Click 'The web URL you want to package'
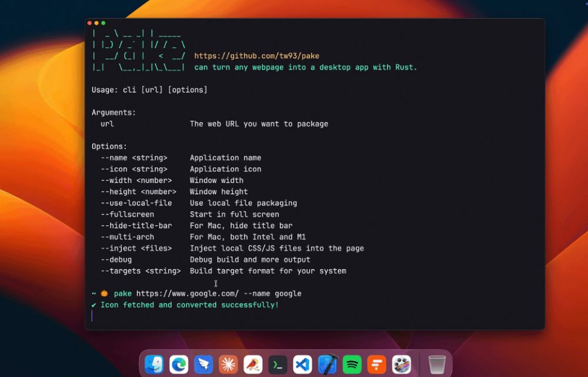Viewport: 588px width, 377px height. 259,124
